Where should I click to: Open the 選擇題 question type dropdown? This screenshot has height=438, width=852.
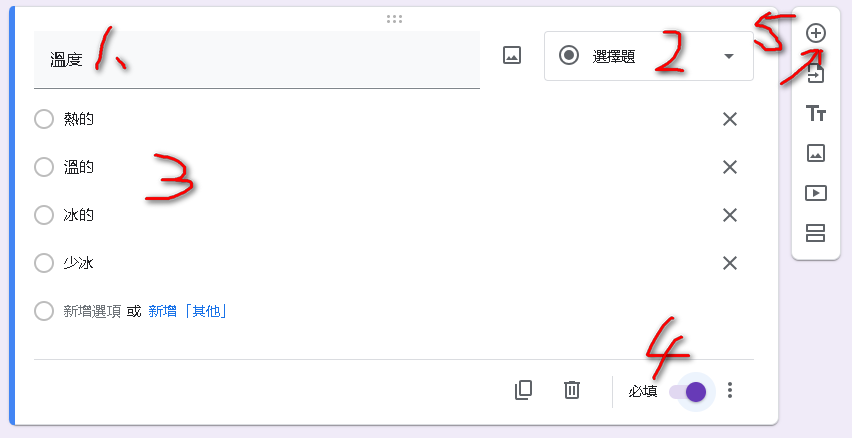tap(649, 56)
